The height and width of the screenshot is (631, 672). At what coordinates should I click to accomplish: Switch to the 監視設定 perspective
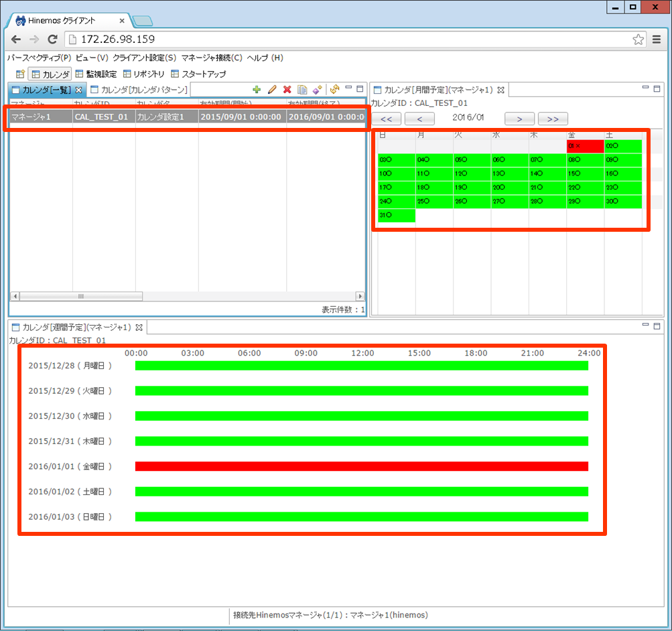click(x=96, y=74)
